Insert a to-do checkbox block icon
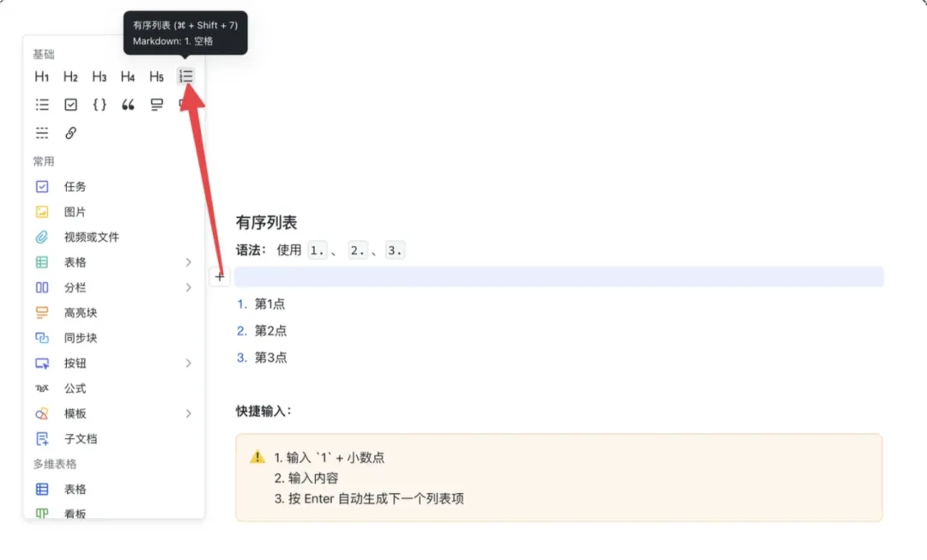Screen dimensions: 927x560 point(71,105)
